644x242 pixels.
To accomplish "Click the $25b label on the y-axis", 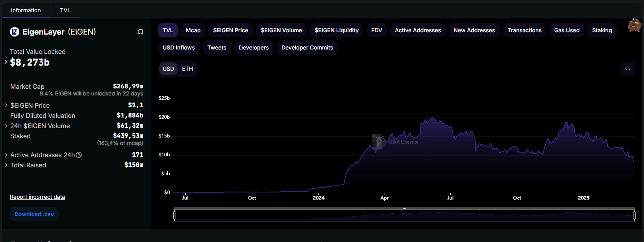I will point(164,98).
